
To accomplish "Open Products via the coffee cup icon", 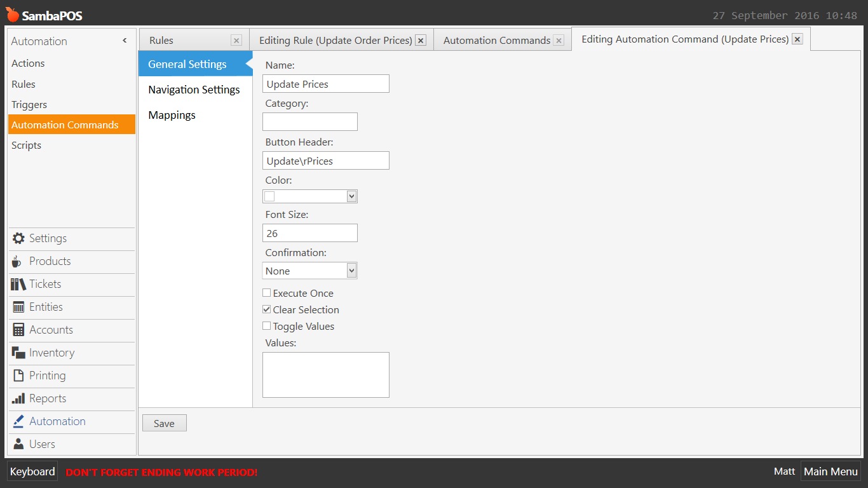I will pyautogui.click(x=17, y=261).
